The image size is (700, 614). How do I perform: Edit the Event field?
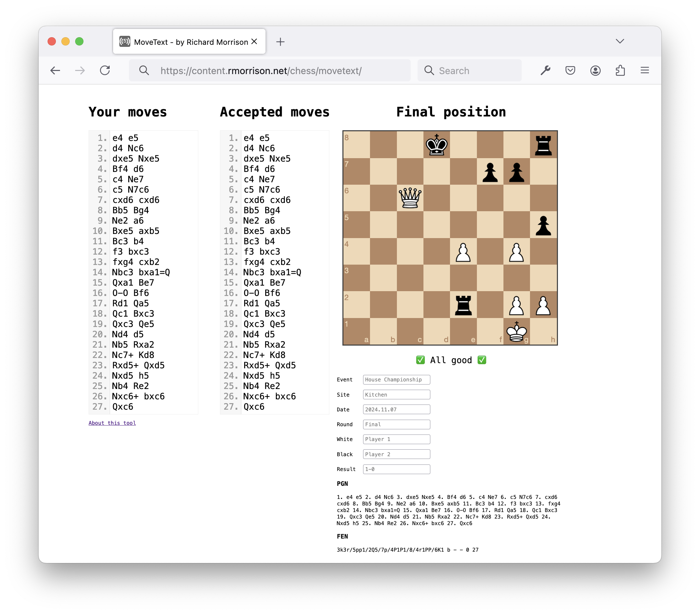tap(397, 380)
